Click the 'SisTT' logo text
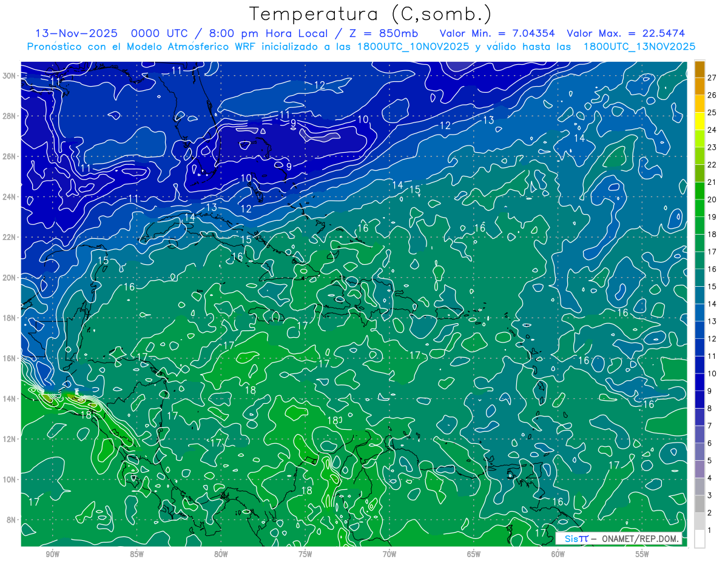This screenshot has height=562, width=728. (576, 538)
